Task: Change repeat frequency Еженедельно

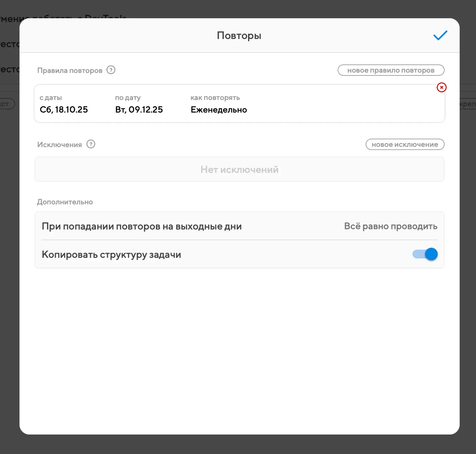Action: (219, 110)
